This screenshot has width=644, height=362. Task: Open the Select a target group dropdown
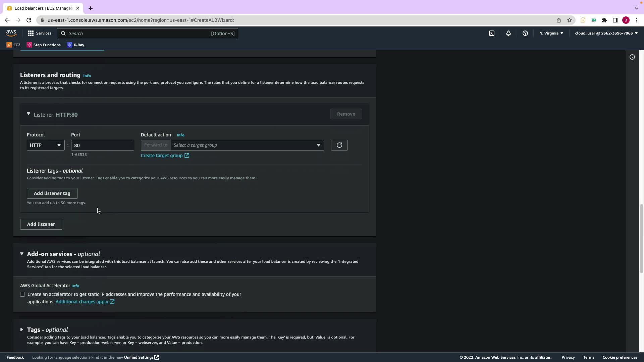point(247,145)
